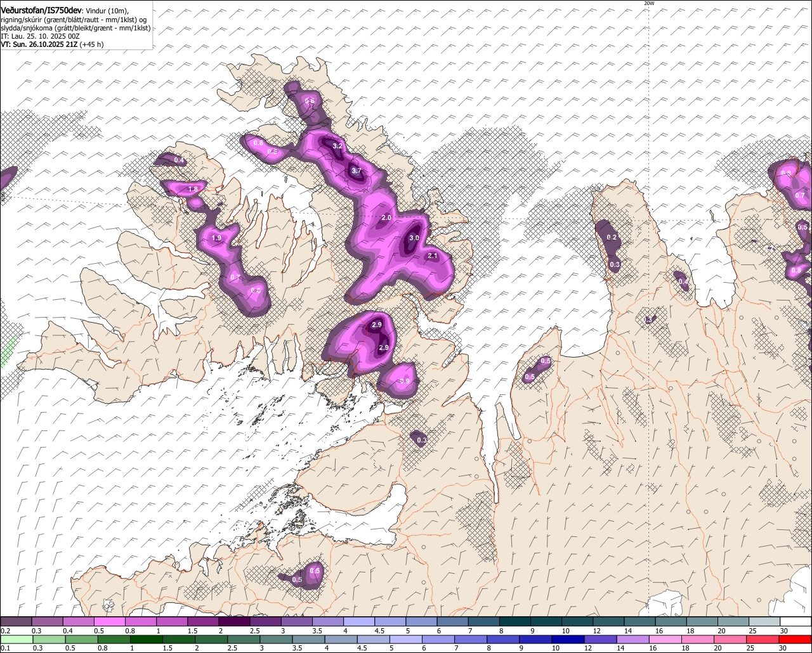
Task: Click the 'VT: Sun. 26.10.2025 21Z (+45 h)' line
Action: tap(52, 44)
